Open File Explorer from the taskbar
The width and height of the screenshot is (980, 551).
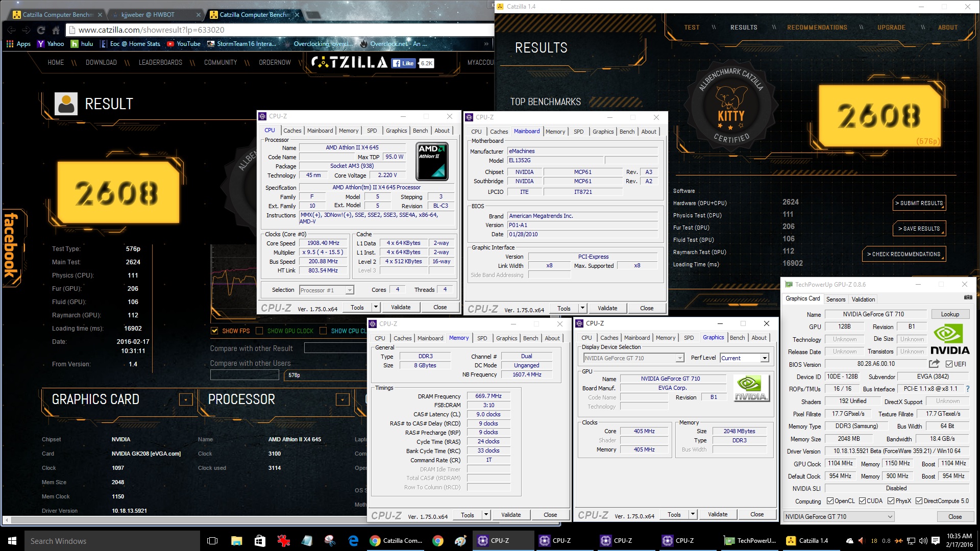pos(236,541)
